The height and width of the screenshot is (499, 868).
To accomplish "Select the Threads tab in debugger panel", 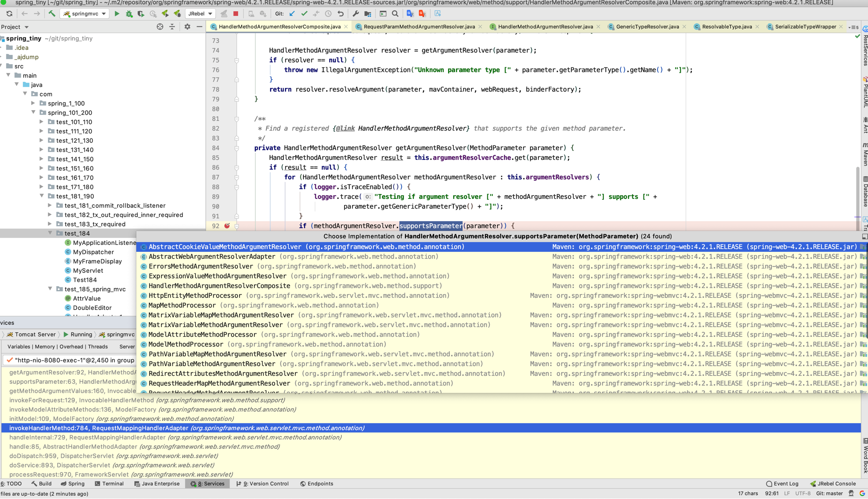I will [98, 346].
